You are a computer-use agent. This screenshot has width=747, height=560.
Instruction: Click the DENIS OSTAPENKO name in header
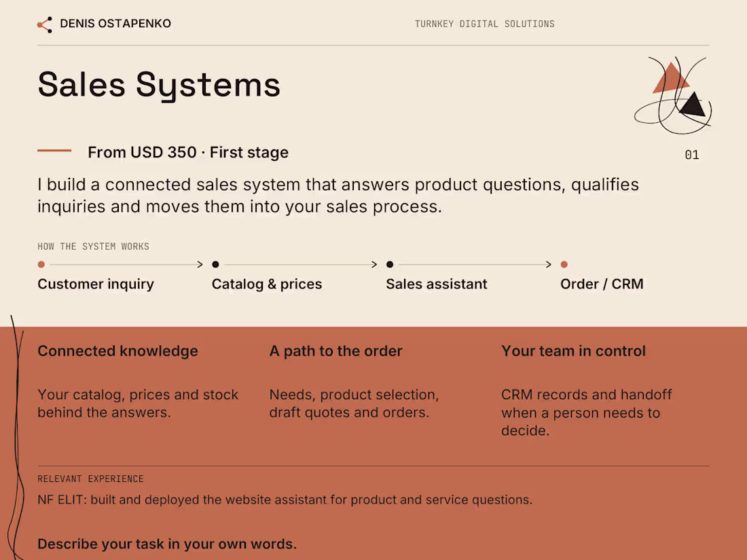[115, 23]
